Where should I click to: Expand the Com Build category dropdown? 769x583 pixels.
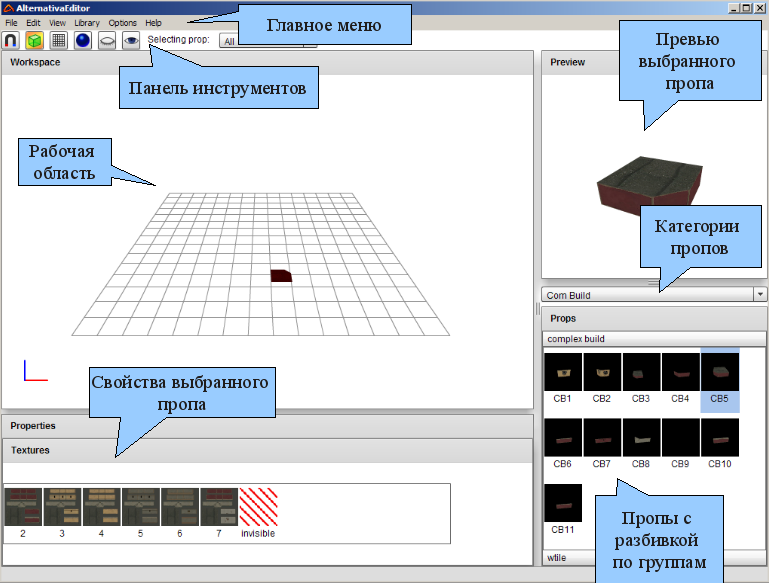(x=760, y=295)
